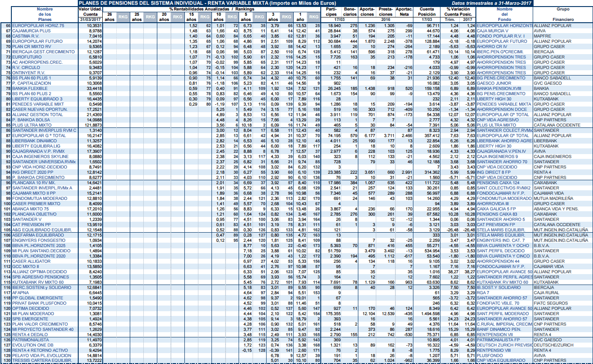Click '% Rentabilidades Anualizadas / Rankings' heading
593x364 pixels.
[x=212, y=9]
